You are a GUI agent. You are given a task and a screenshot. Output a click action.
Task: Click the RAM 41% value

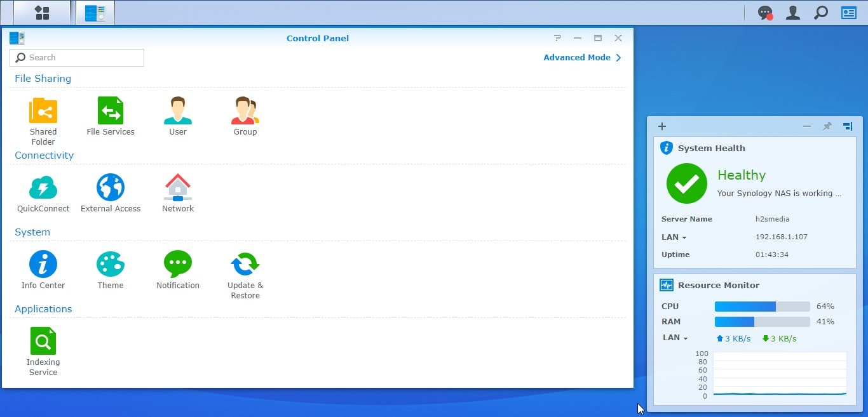pos(825,322)
